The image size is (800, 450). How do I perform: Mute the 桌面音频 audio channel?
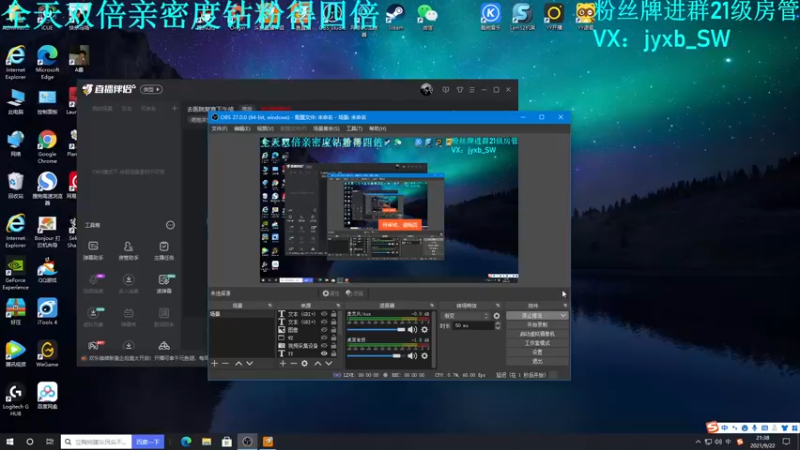(x=412, y=356)
